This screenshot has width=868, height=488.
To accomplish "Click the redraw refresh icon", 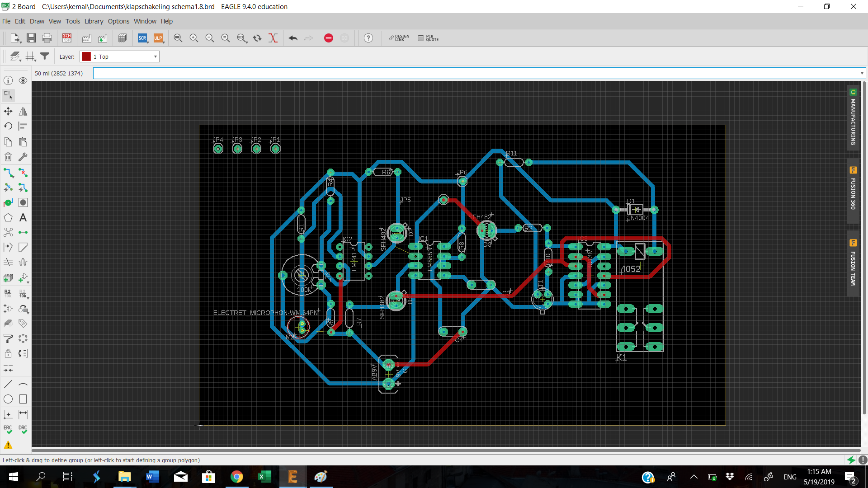I will (x=257, y=38).
